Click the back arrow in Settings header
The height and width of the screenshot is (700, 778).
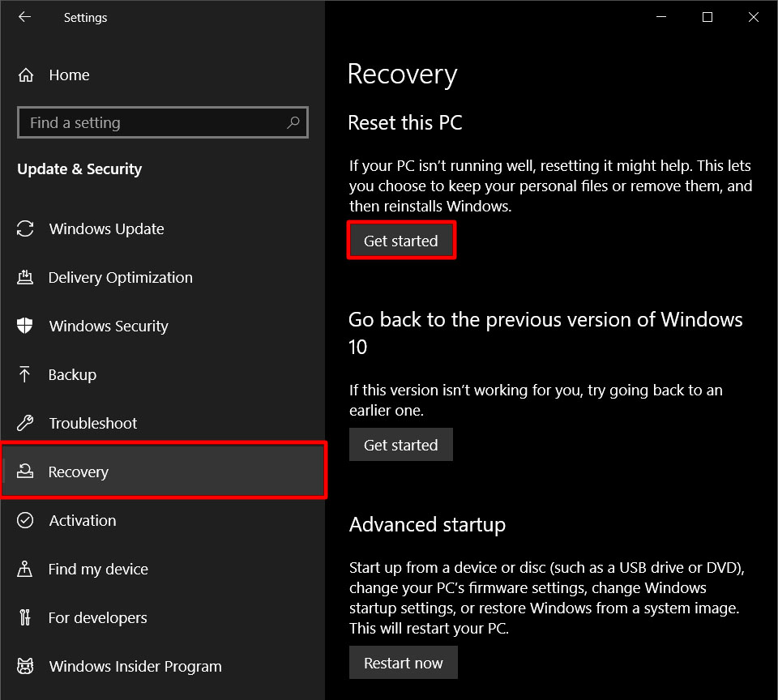pyautogui.click(x=24, y=17)
